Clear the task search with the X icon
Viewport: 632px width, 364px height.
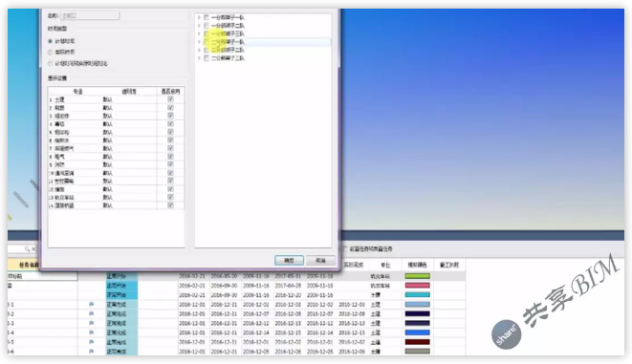(33, 249)
